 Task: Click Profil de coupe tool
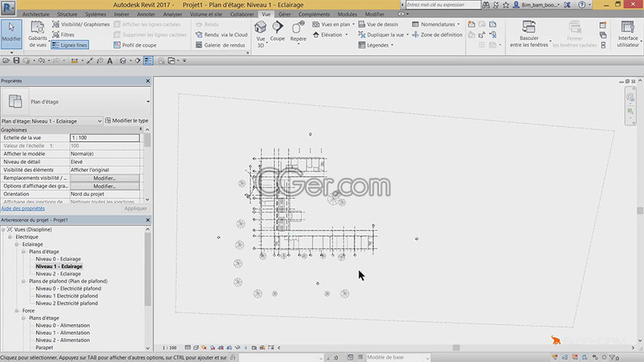tap(135, 45)
